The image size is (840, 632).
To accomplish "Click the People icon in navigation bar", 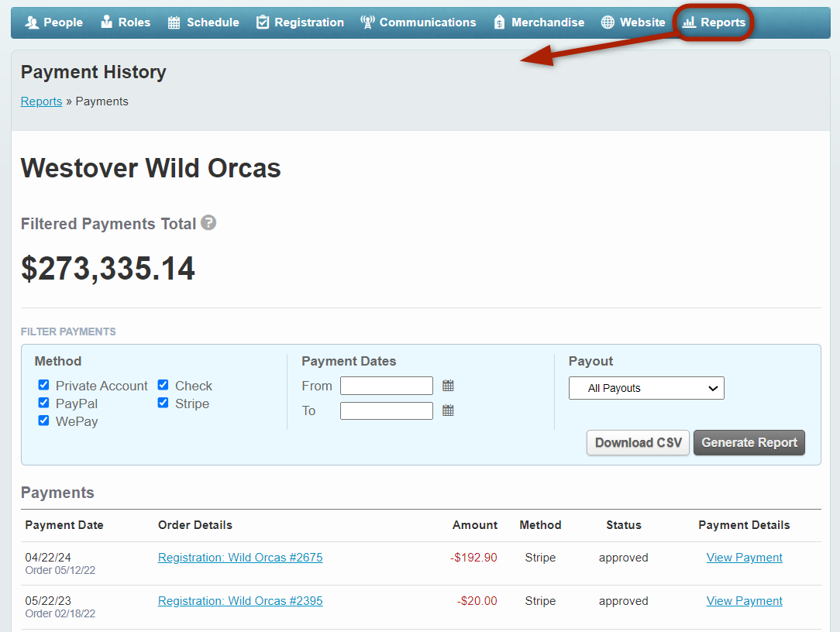I will 32,22.
